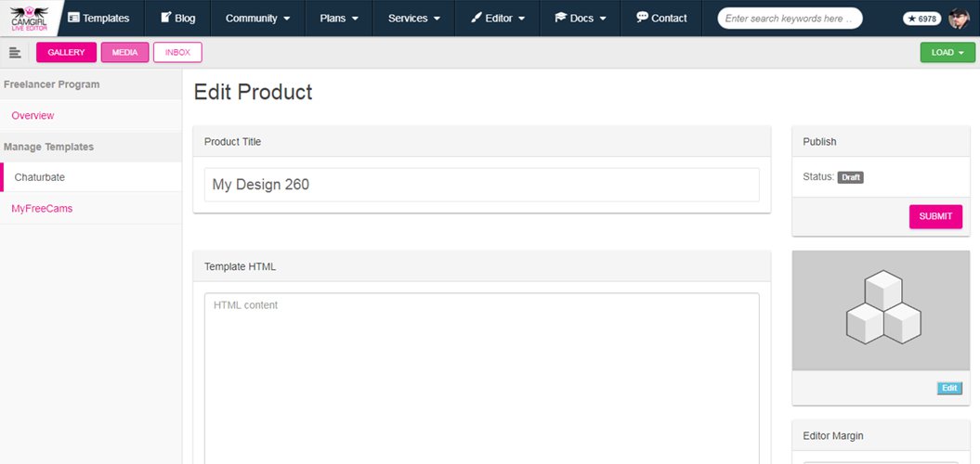Go to the Blog page
The image size is (980, 464).
178,19
